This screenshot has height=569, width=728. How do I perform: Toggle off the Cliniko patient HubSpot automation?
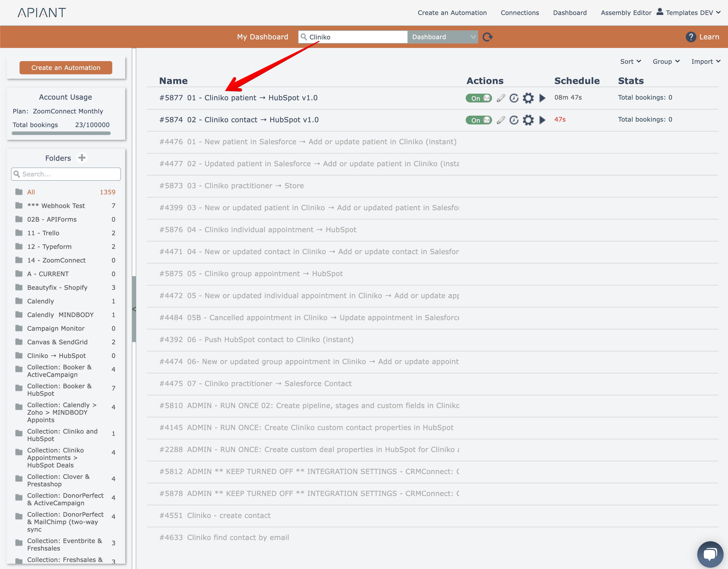pos(479,98)
